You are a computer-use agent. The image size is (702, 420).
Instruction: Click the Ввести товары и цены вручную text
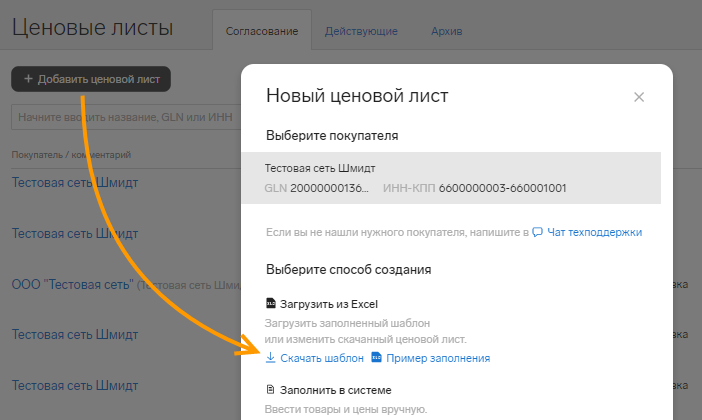click(346, 409)
